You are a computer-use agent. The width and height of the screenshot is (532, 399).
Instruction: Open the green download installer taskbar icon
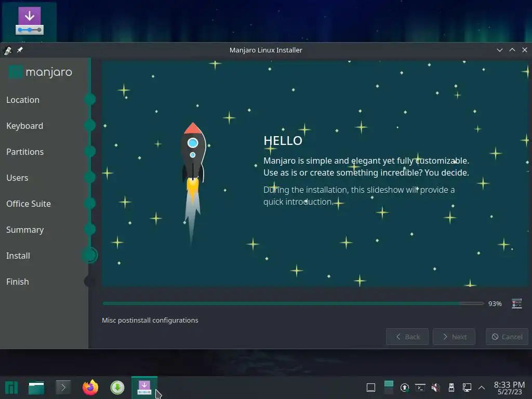117,388
